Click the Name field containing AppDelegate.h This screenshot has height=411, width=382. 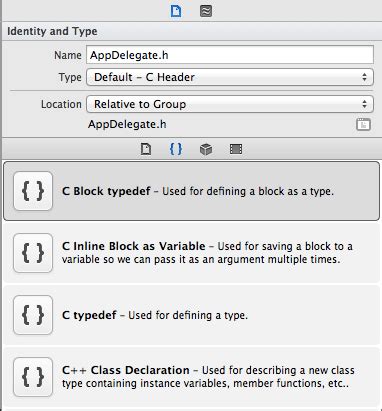click(x=230, y=55)
